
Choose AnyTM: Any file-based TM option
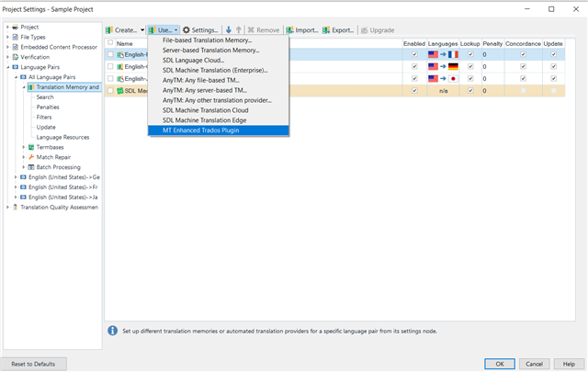click(x=219, y=80)
